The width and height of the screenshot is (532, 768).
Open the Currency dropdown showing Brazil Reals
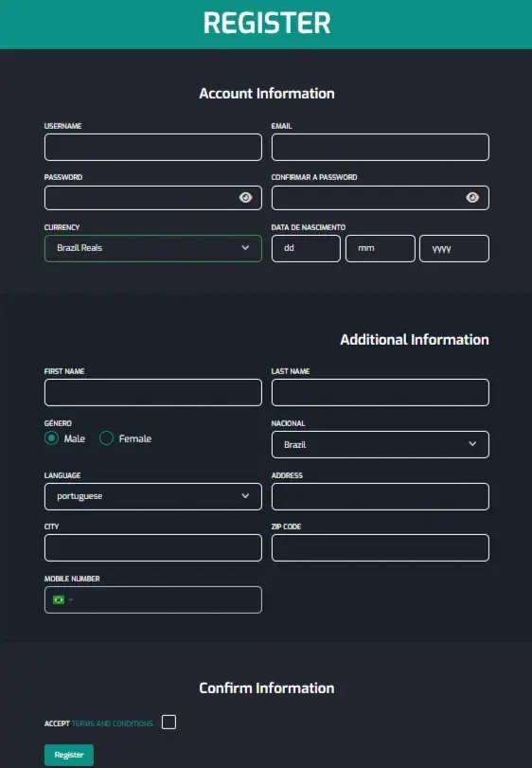[153, 248]
